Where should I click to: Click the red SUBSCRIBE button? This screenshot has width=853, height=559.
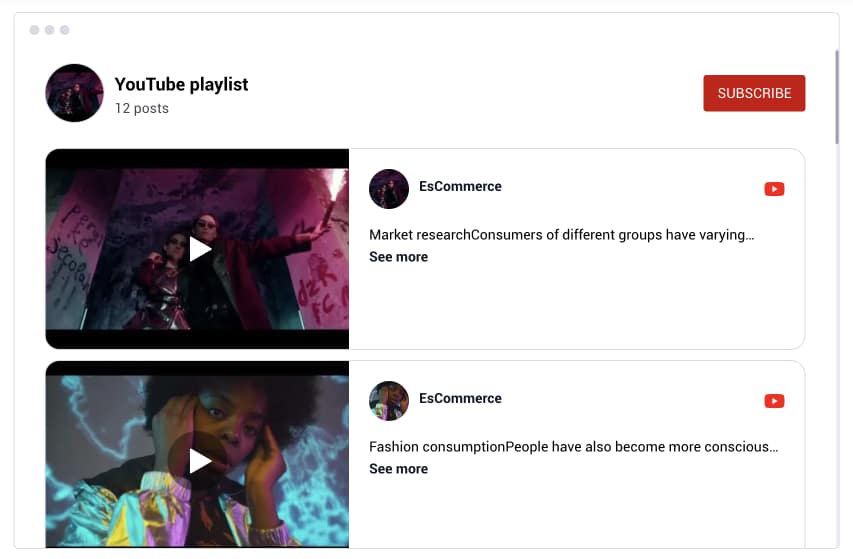(754, 93)
